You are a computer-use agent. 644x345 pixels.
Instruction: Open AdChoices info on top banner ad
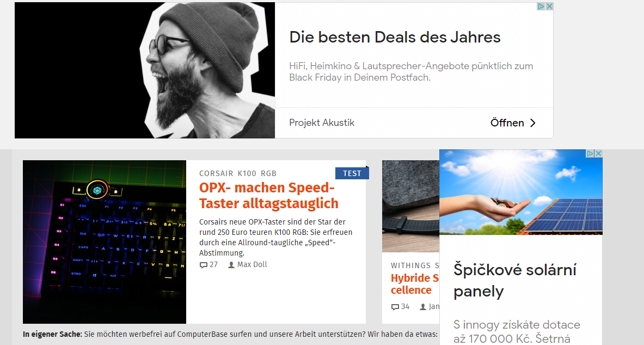coord(541,6)
